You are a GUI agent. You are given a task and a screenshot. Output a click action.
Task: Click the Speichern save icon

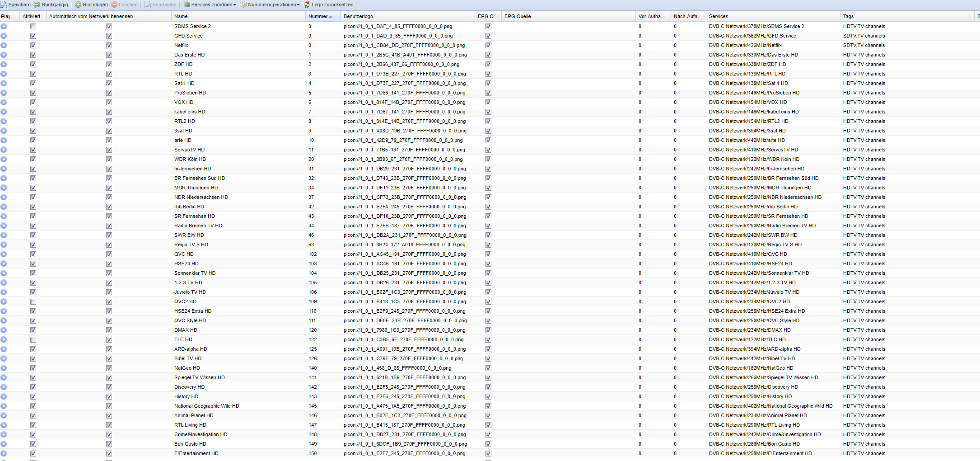coord(4,5)
